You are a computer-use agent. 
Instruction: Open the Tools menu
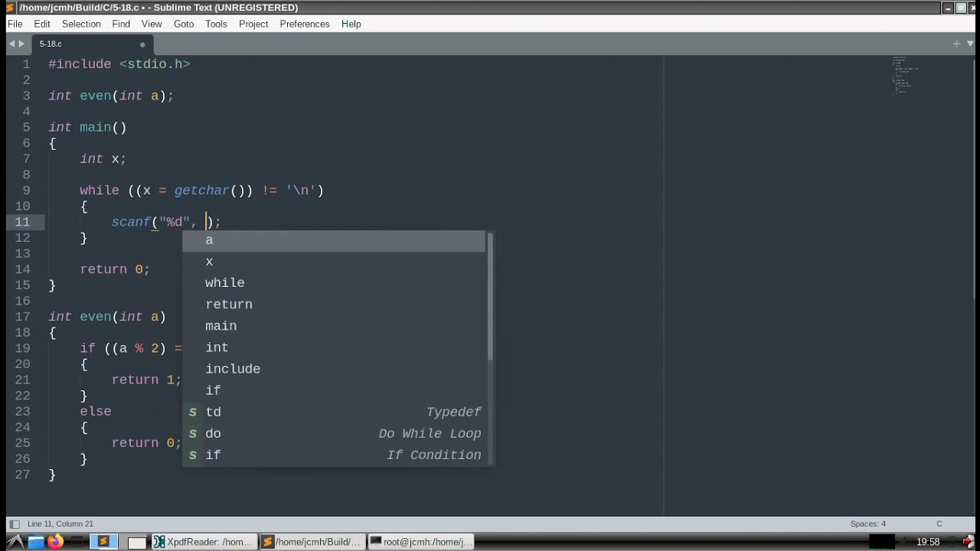pos(216,24)
